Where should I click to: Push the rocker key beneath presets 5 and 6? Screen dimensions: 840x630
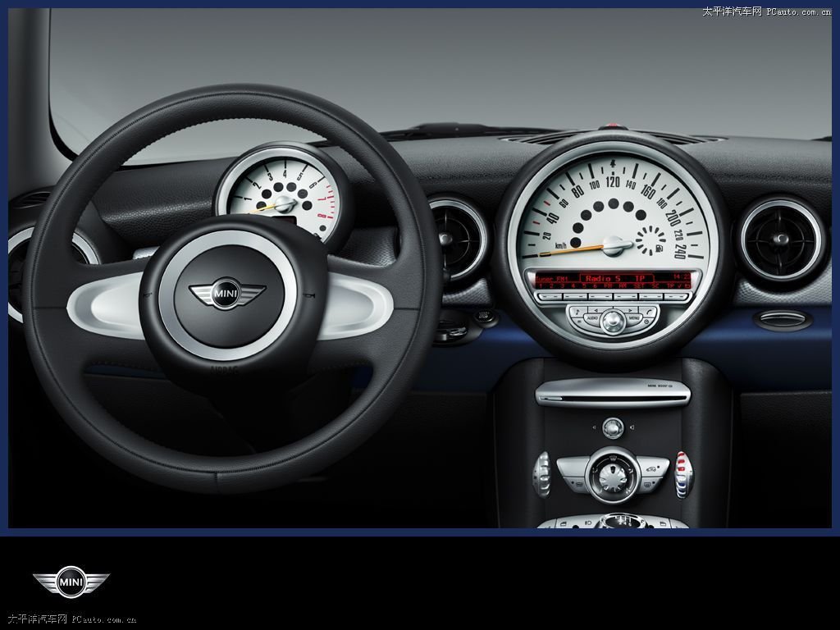tap(600, 296)
